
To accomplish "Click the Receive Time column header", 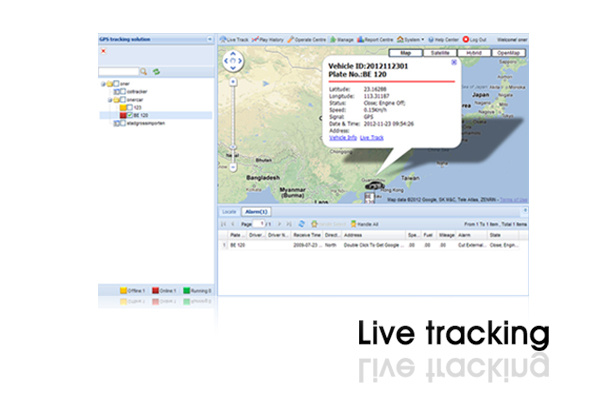I will 307,235.
